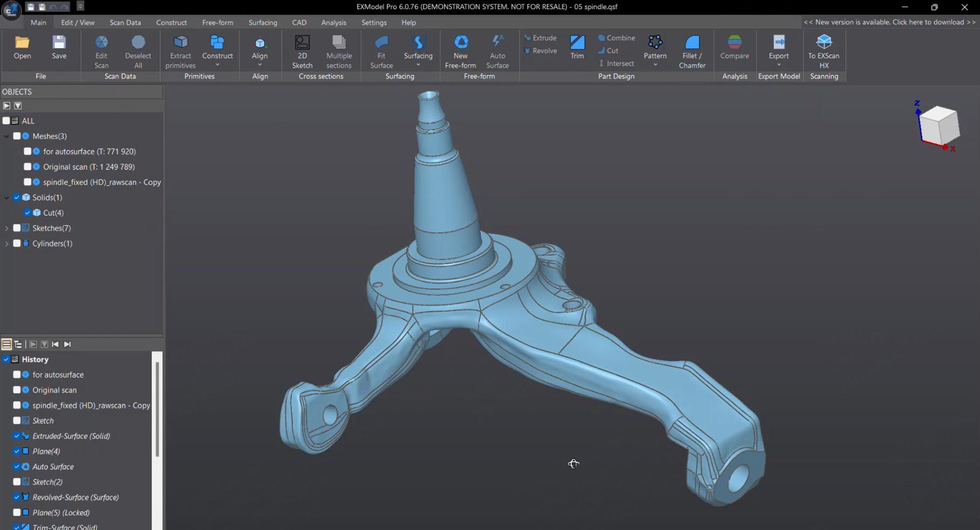Collapse the Meshes(3) tree branch

[6, 136]
